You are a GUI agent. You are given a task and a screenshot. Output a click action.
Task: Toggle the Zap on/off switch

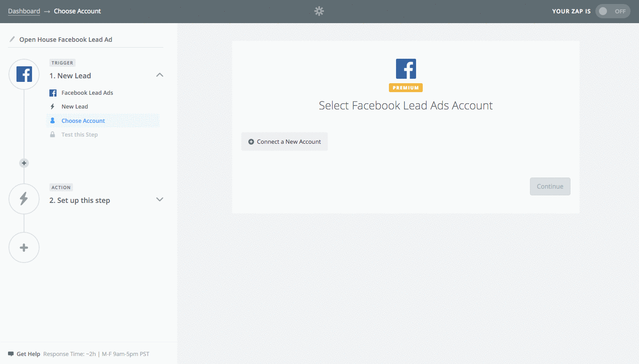point(613,11)
